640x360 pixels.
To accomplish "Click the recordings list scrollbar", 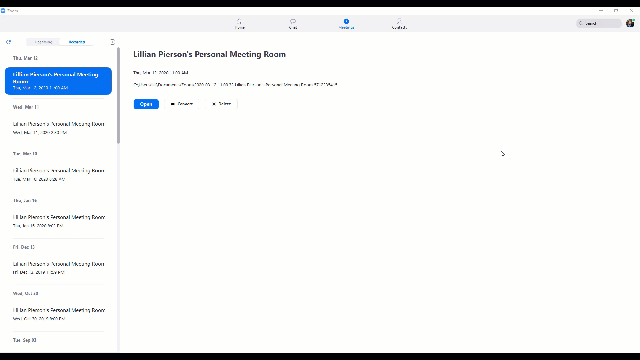I will (118, 96).
